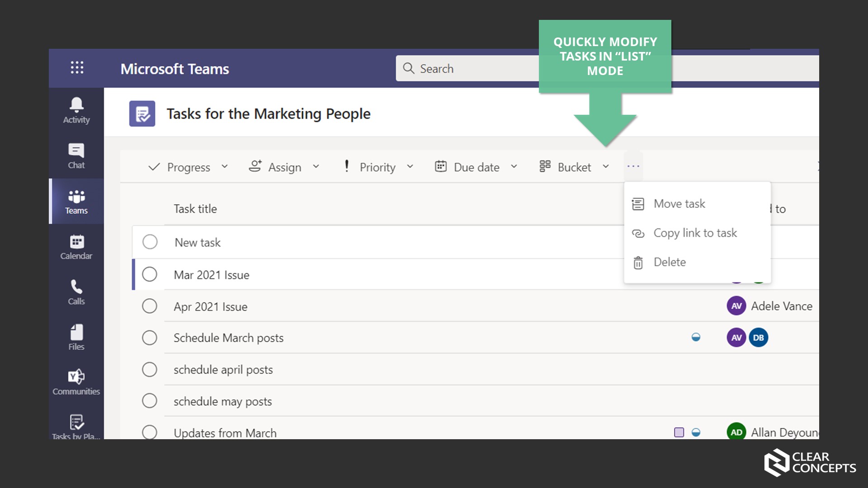Mark New task row circle complete
Image resolution: width=868 pixels, height=488 pixels.
(150, 242)
